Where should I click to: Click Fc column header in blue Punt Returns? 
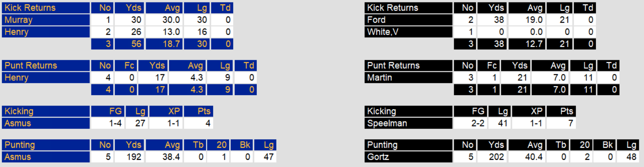click(x=129, y=66)
